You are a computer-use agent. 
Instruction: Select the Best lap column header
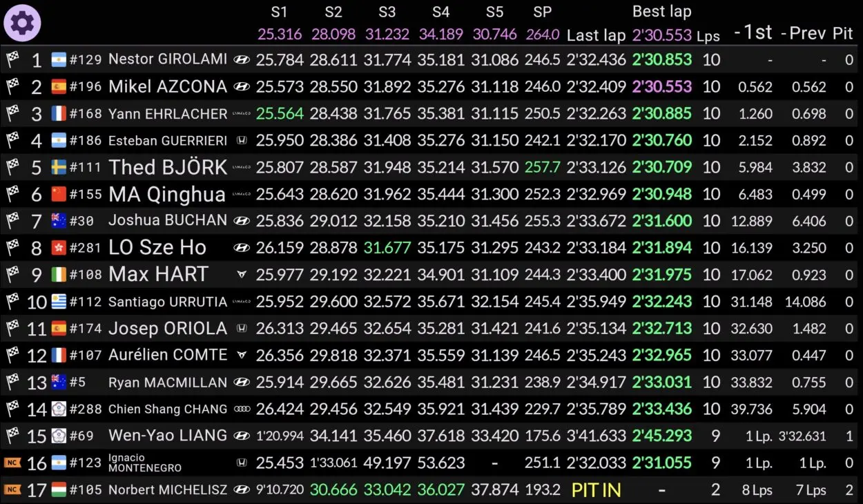tap(661, 12)
